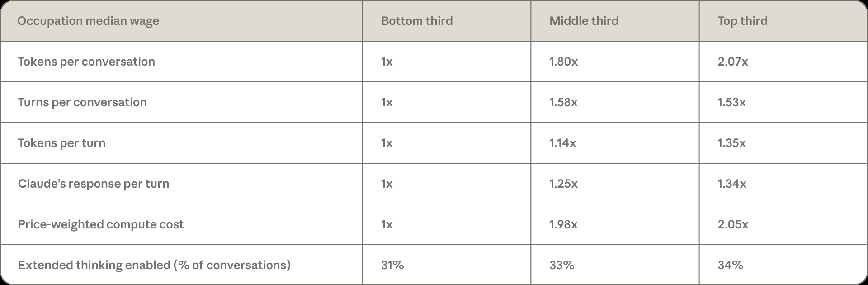Click the 1.58x turns per conversation value
This screenshot has width=868, height=285.
563,102
